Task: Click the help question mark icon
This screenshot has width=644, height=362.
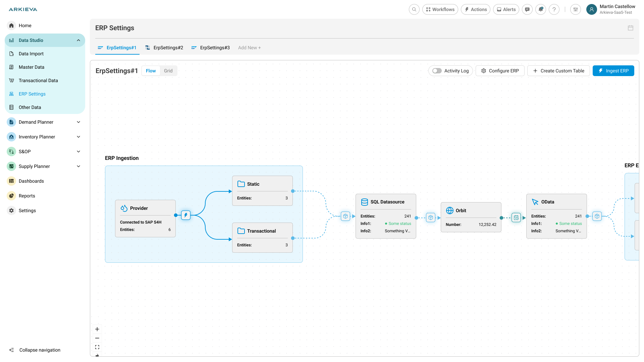Action: click(x=554, y=9)
